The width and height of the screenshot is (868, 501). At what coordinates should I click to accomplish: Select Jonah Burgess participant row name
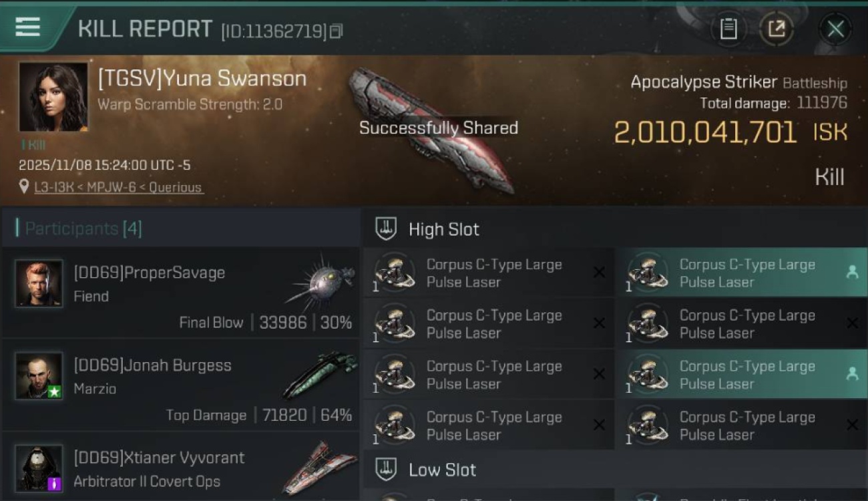[152, 365]
